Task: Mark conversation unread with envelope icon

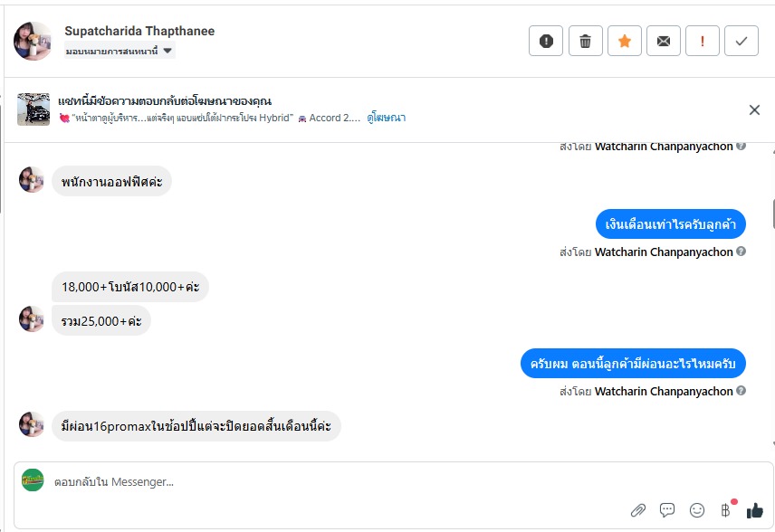Action: click(664, 41)
